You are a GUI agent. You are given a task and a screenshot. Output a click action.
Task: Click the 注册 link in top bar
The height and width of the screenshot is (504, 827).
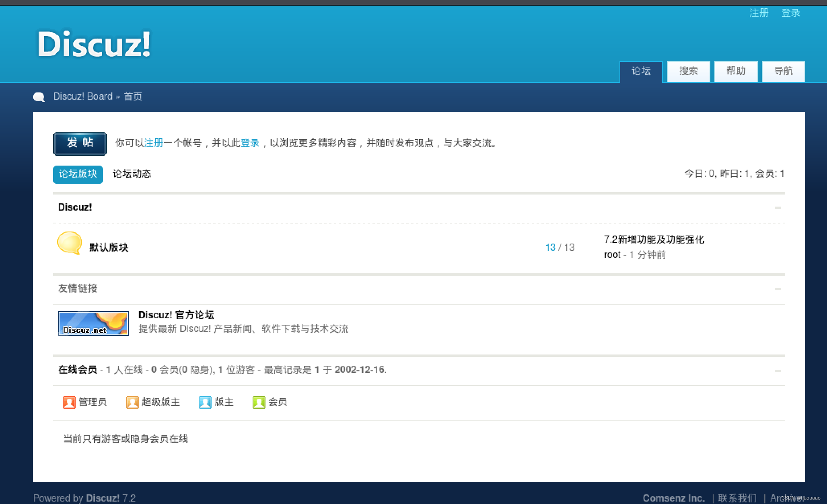coord(759,13)
